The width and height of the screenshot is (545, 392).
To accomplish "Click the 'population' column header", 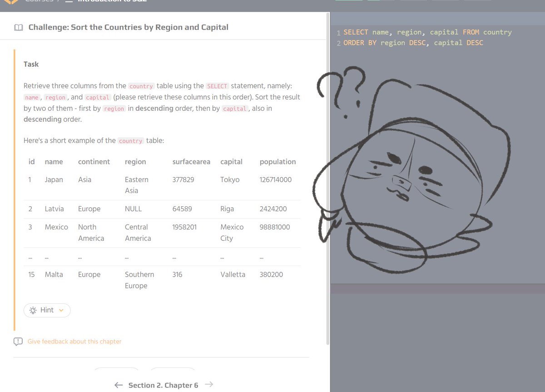I will coord(277,162).
